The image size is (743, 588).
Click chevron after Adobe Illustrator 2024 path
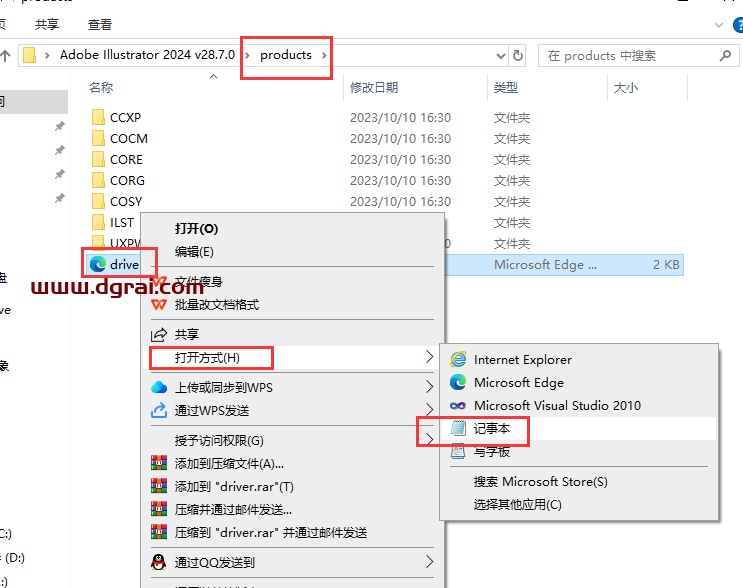coord(247,55)
